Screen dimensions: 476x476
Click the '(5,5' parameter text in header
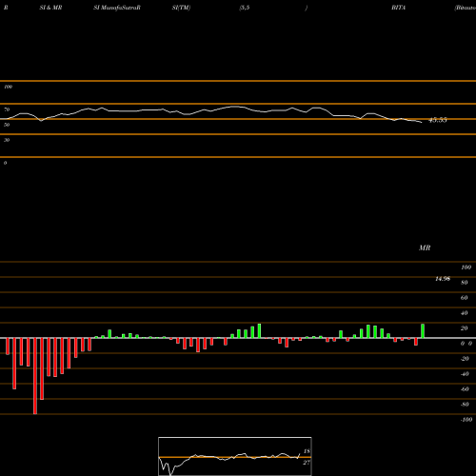(245, 8)
